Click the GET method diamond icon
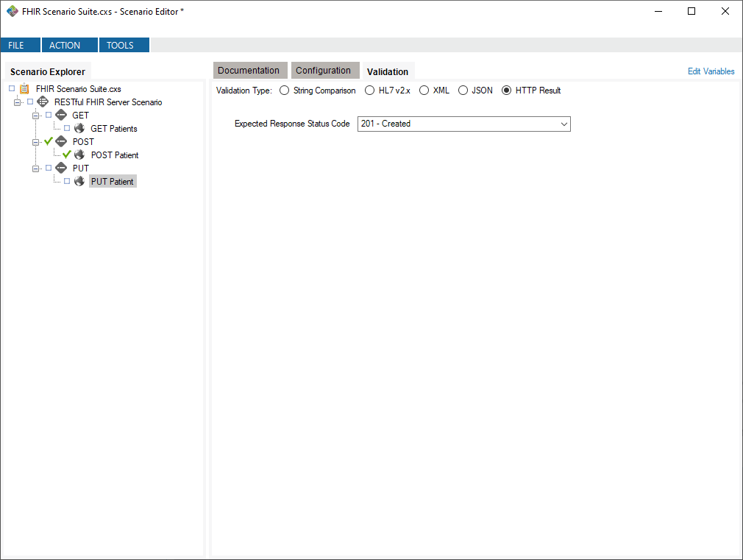Screen dimensions: 743x560 [61, 115]
